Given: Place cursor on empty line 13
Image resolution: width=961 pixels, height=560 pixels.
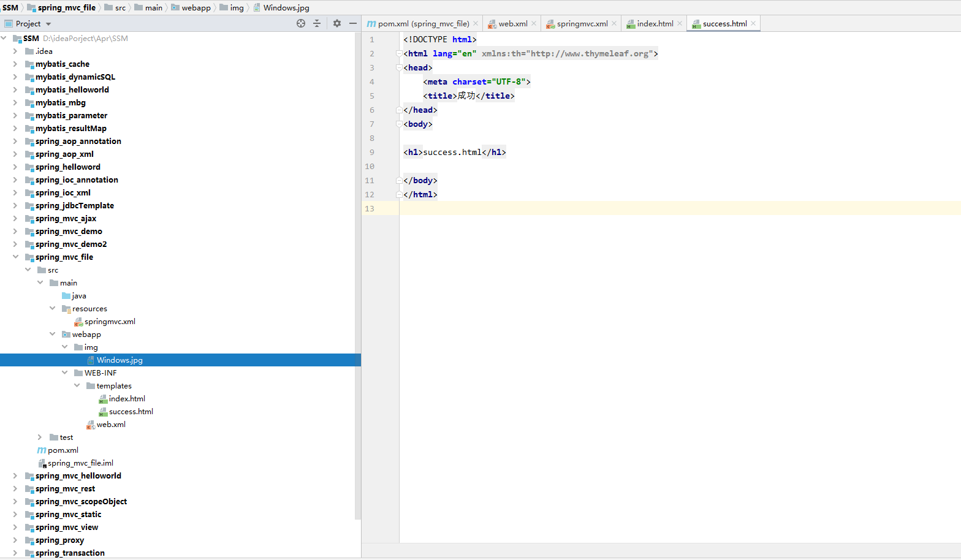Looking at the screenshot, I should pyautogui.click(x=680, y=208).
